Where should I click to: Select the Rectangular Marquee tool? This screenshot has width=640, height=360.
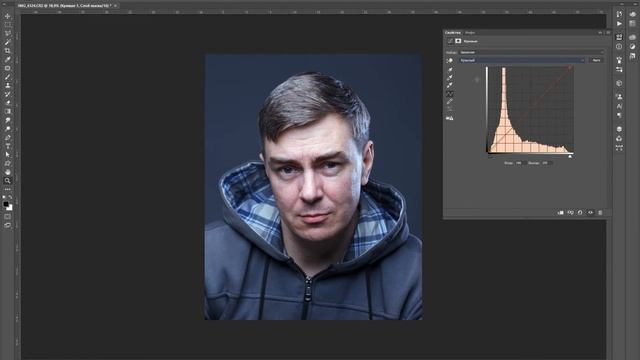[x=7, y=25]
